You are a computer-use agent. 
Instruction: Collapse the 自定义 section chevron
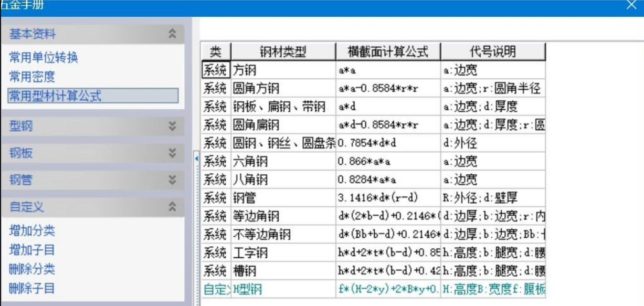tap(172, 207)
